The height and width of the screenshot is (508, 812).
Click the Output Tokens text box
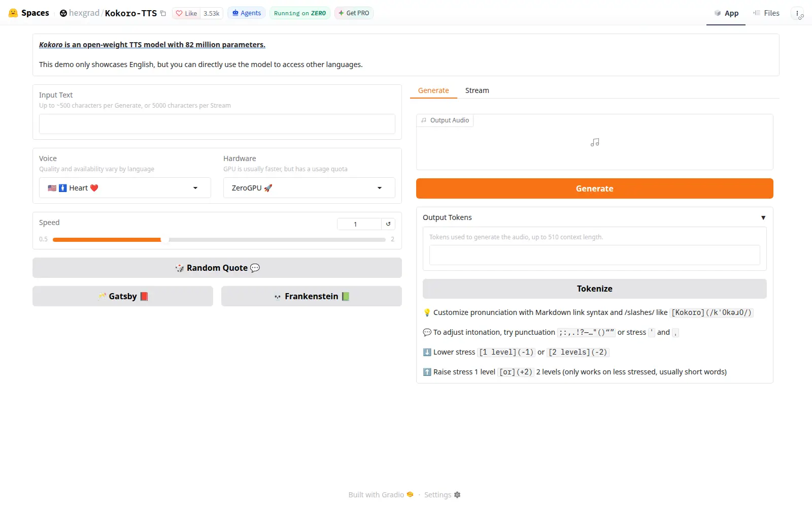595,255
